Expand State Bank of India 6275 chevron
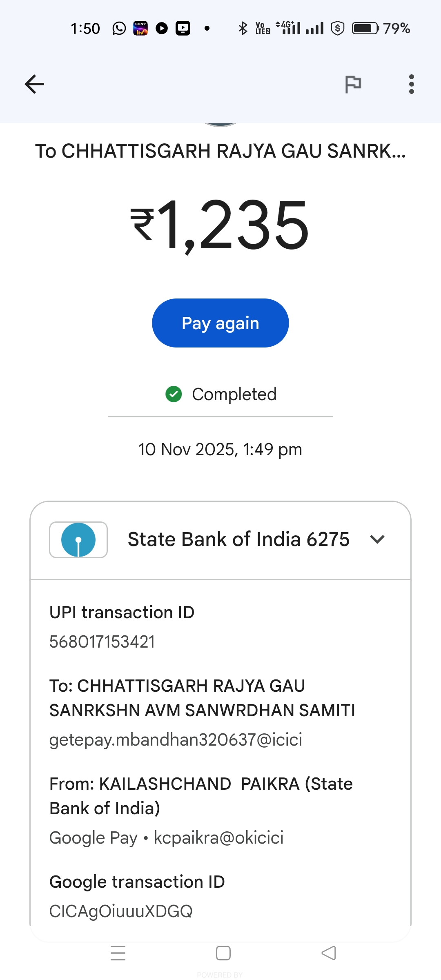 pyautogui.click(x=377, y=539)
